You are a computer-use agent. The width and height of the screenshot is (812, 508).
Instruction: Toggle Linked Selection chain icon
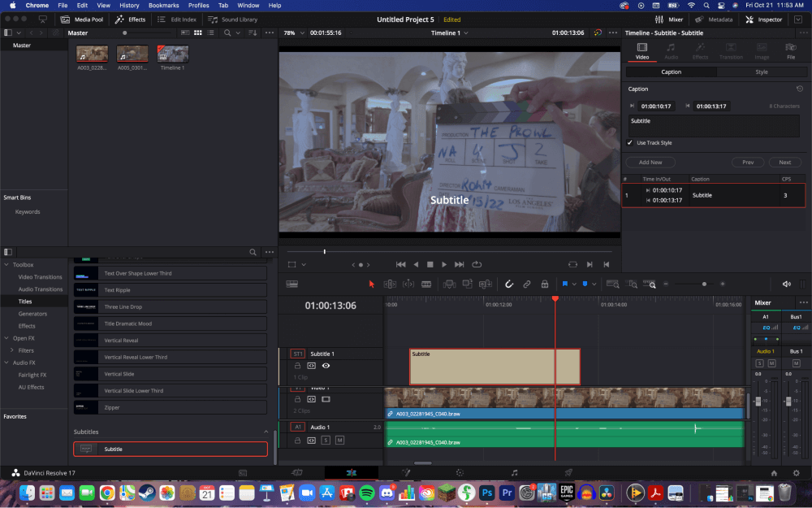[x=527, y=284]
